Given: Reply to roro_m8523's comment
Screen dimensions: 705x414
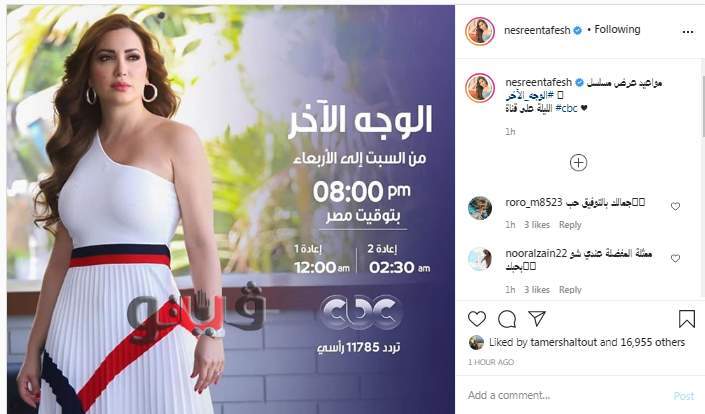Looking at the screenshot, I should pos(570,225).
